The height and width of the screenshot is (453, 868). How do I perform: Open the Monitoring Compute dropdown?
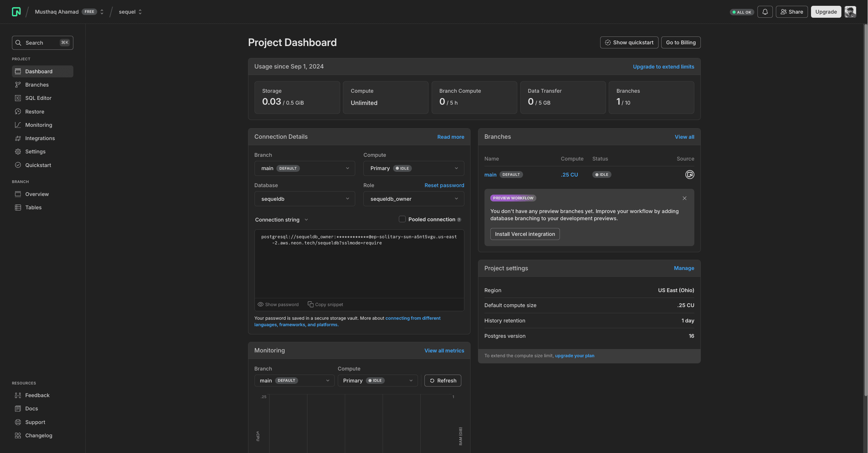[378, 380]
